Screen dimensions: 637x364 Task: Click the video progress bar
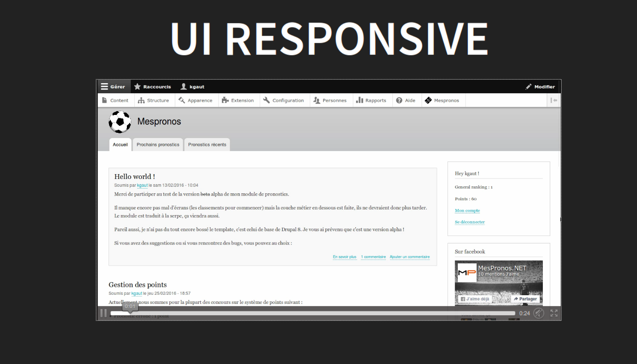point(312,313)
